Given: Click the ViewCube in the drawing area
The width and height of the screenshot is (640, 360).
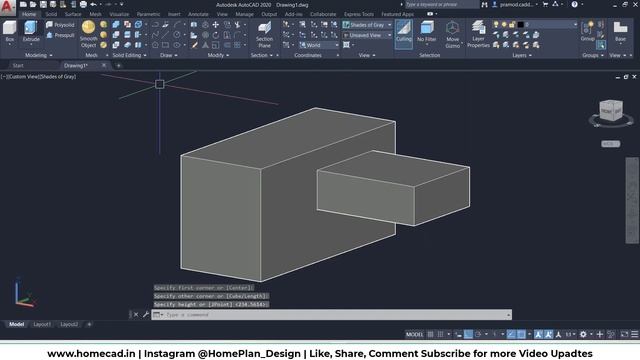Looking at the screenshot, I should pos(611,110).
